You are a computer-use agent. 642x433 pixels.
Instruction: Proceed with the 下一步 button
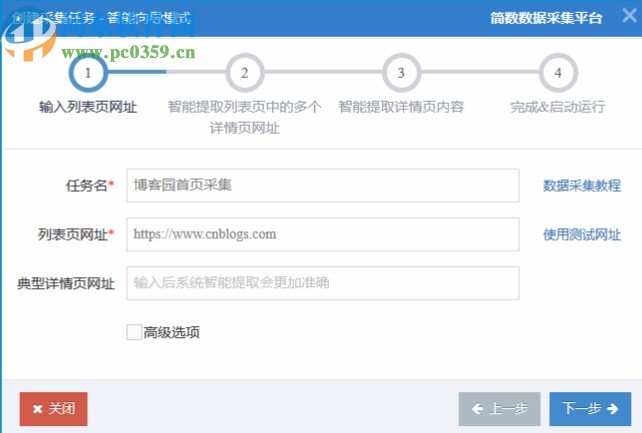click(x=590, y=409)
